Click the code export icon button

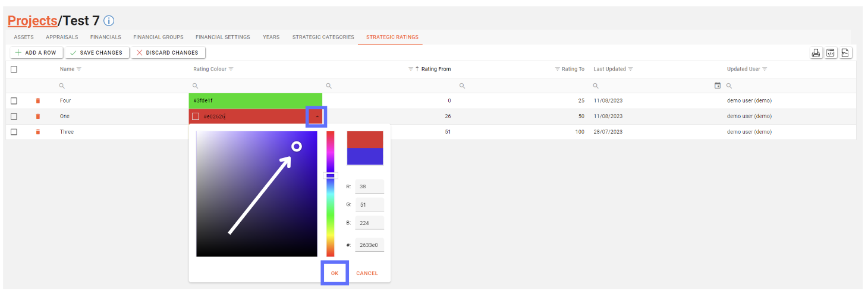(831, 53)
